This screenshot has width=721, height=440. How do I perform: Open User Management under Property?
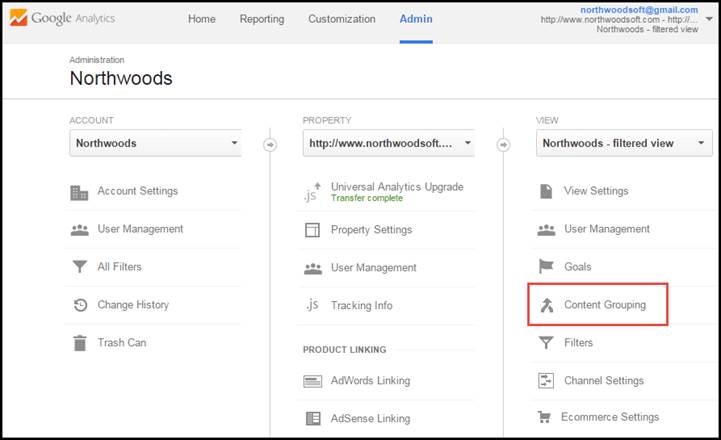coord(373,268)
